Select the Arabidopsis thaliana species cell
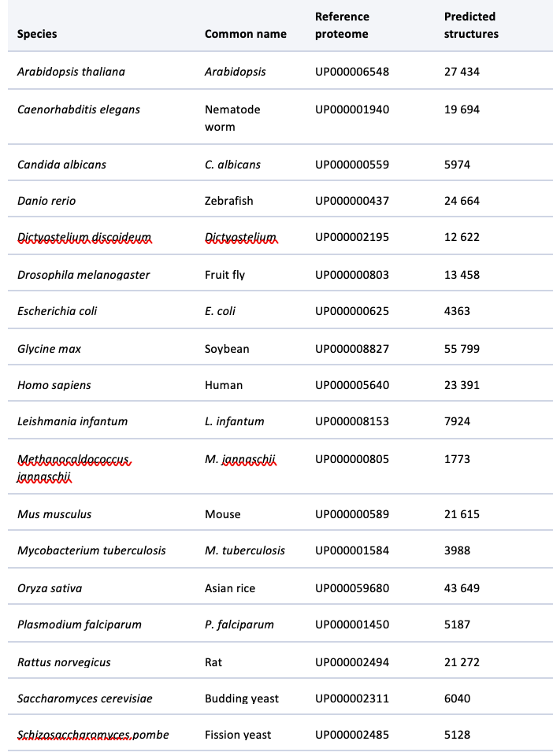This screenshot has width=553, height=756. pyautogui.click(x=71, y=72)
